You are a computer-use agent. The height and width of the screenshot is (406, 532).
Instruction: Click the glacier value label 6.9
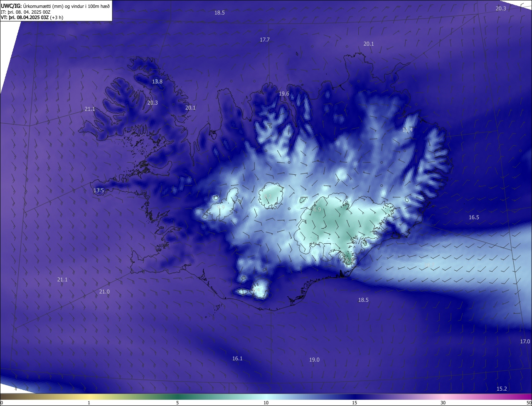coord(317,210)
